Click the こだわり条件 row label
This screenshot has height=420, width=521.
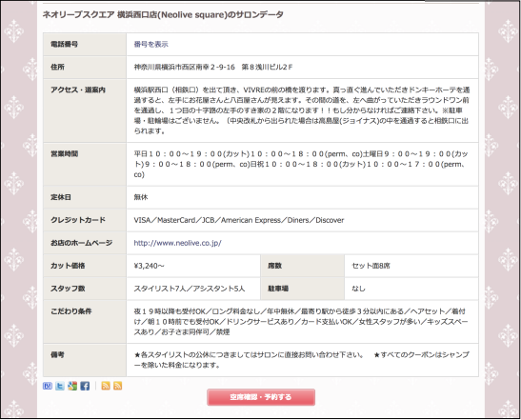tap(70, 311)
